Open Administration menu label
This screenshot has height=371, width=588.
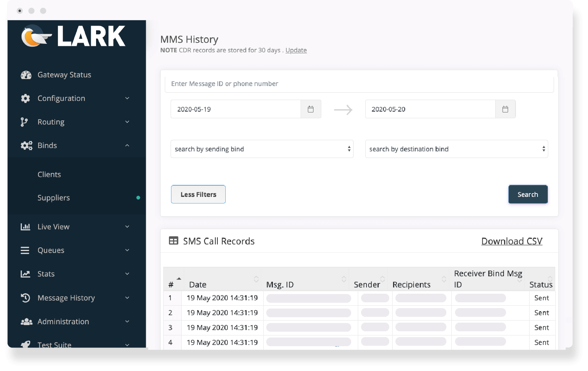point(63,321)
